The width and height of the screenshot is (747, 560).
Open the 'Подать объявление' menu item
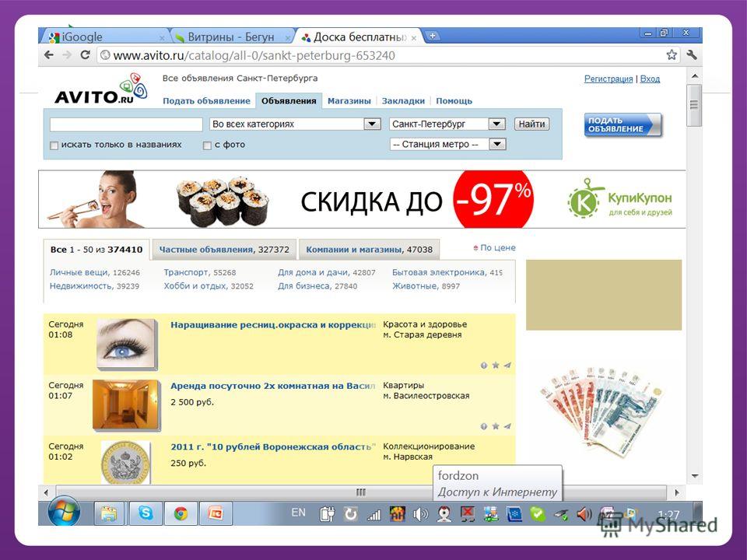pos(206,101)
